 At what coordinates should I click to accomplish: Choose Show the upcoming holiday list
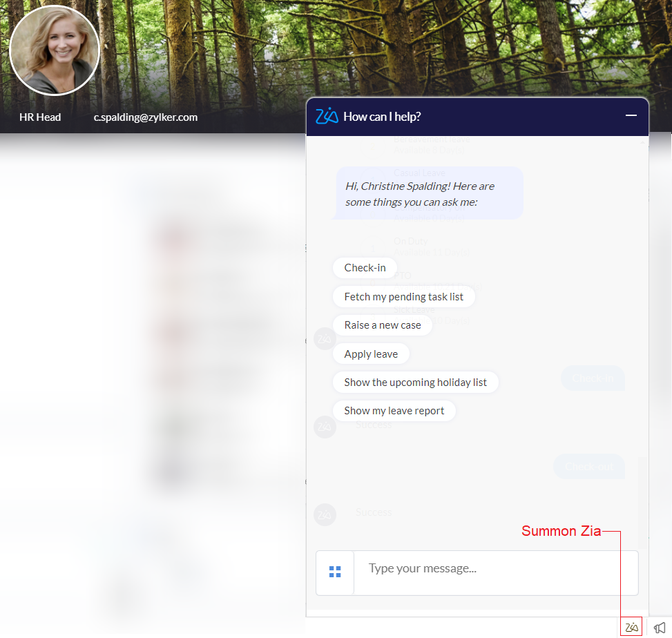click(415, 383)
